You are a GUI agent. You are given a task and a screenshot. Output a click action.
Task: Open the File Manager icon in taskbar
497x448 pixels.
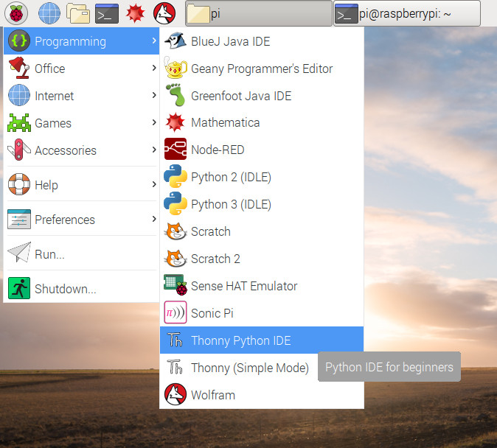pos(78,13)
